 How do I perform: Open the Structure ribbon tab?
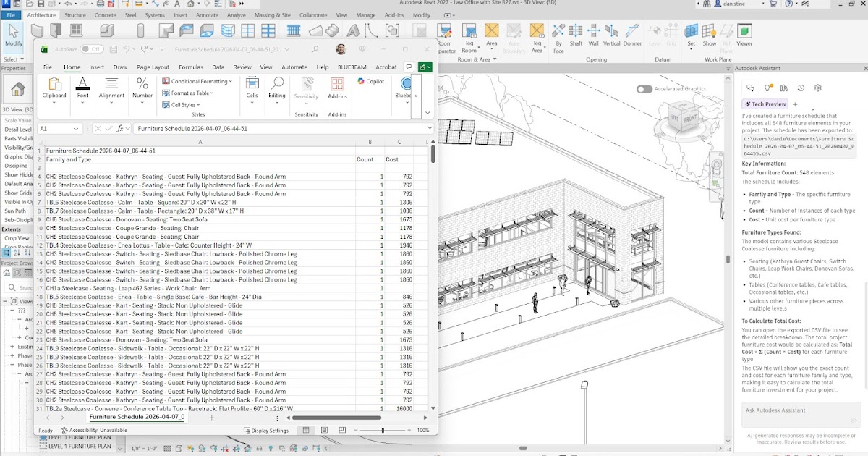pos(75,14)
